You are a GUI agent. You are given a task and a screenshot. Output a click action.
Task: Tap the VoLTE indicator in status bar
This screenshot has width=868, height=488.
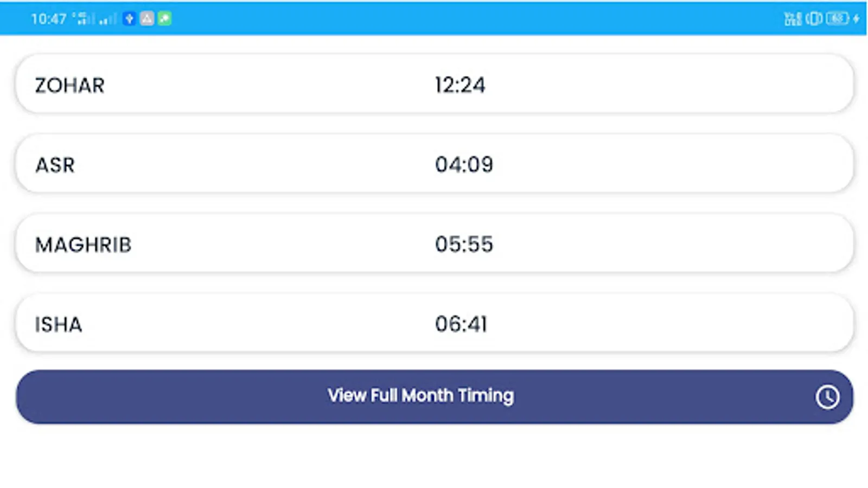pyautogui.click(x=793, y=19)
